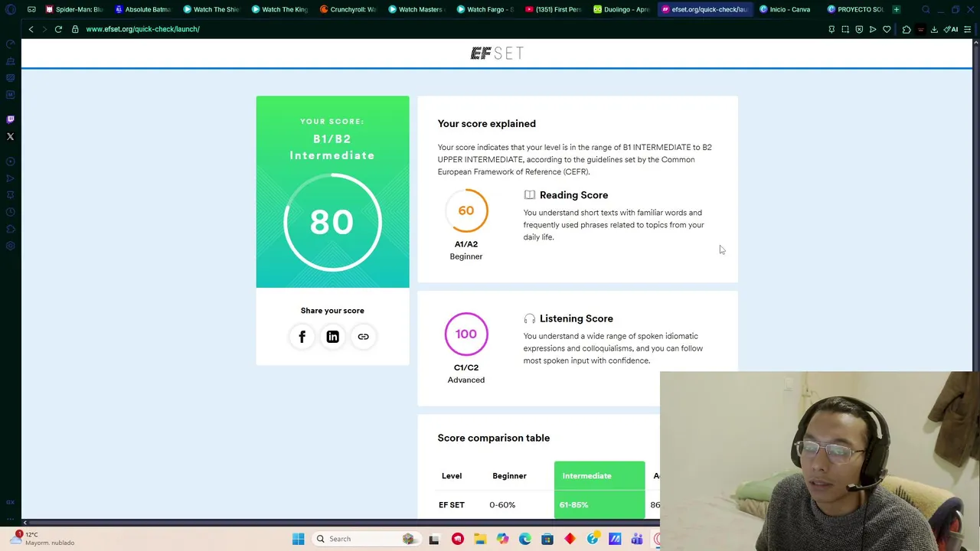Open Twitch in the sidebar

(10, 119)
